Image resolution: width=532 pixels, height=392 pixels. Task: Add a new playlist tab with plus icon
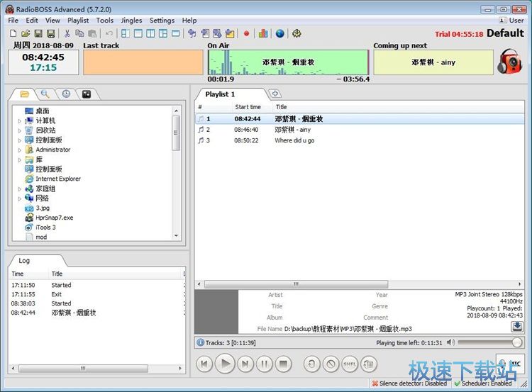pyautogui.click(x=275, y=94)
